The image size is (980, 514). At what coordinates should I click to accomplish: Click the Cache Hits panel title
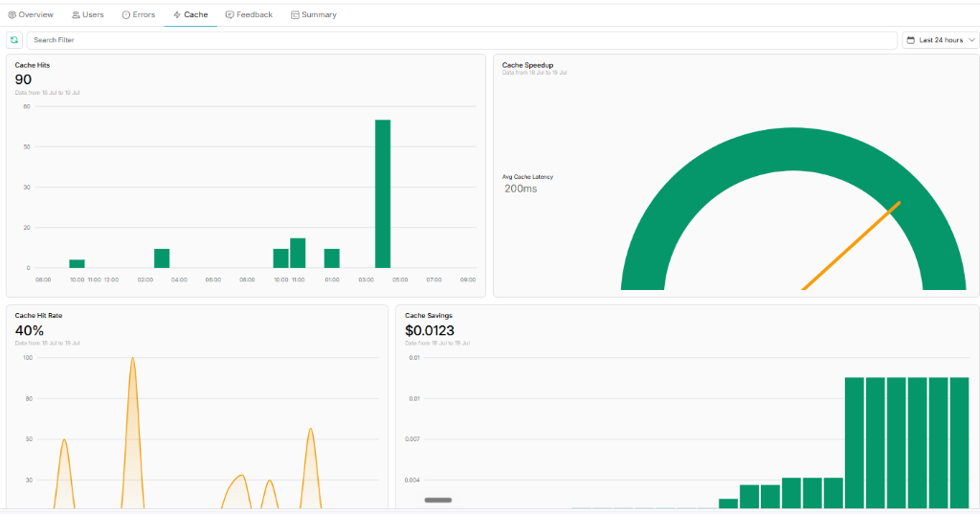click(33, 65)
